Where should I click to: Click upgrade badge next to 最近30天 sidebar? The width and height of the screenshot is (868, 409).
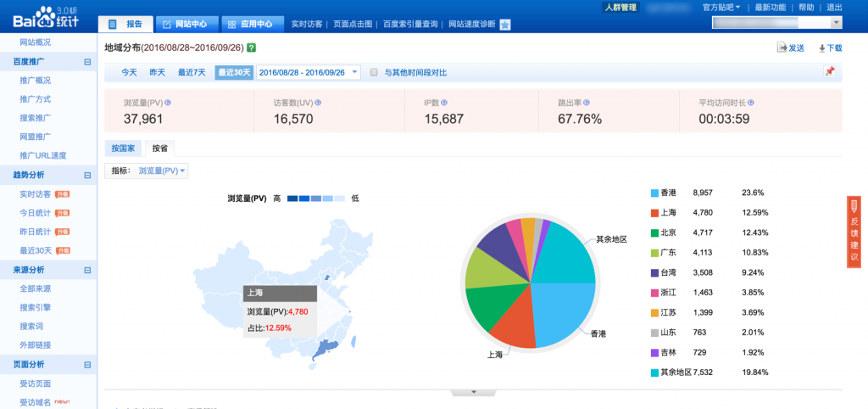[x=62, y=250]
